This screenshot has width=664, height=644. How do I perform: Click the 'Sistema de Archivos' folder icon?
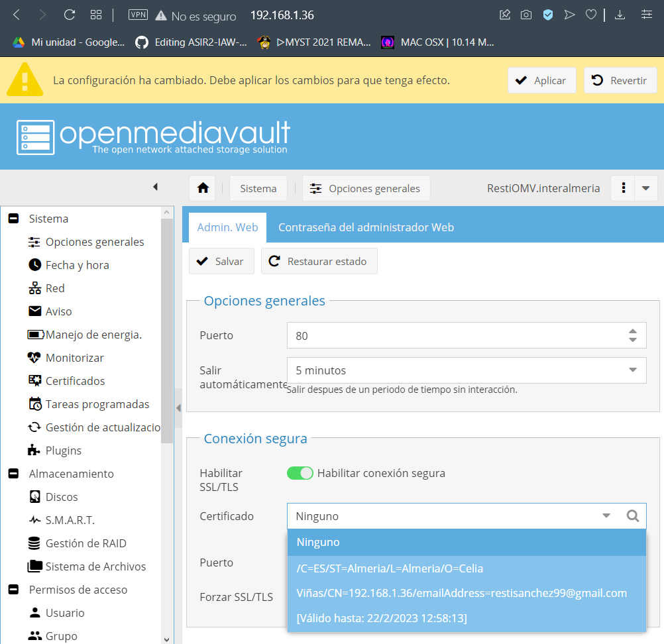pos(34,566)
